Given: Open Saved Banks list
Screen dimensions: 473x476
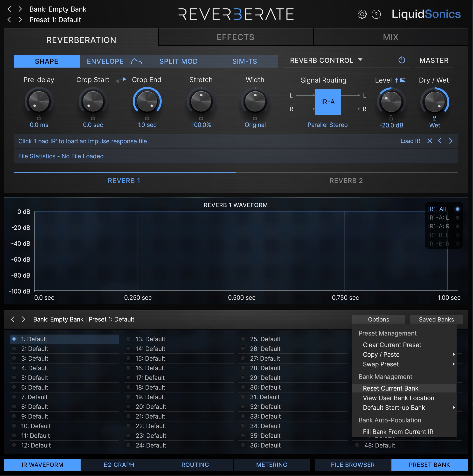Looking at the screenshot, I should (436, 320).
